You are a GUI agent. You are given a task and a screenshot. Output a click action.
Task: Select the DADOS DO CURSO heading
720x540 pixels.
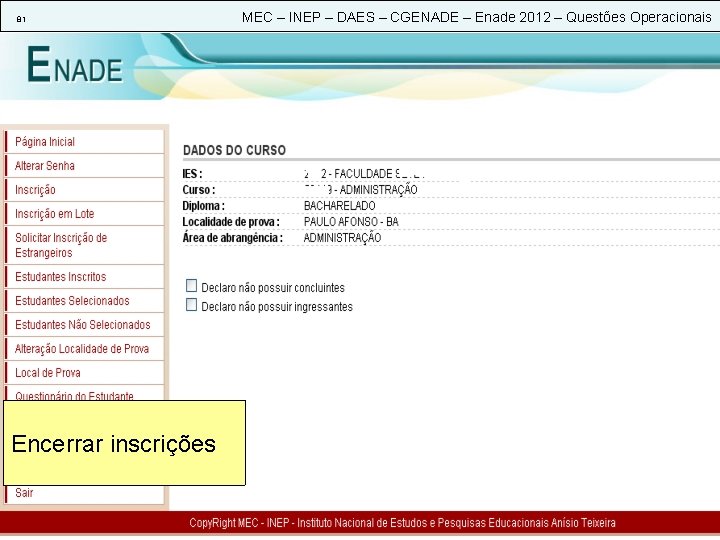click(234, 150)
